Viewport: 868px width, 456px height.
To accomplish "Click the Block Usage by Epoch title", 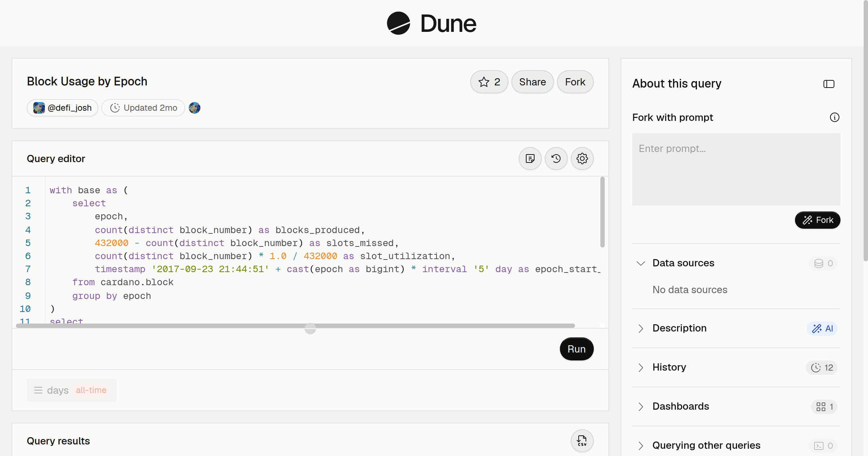I will (87, 81).
